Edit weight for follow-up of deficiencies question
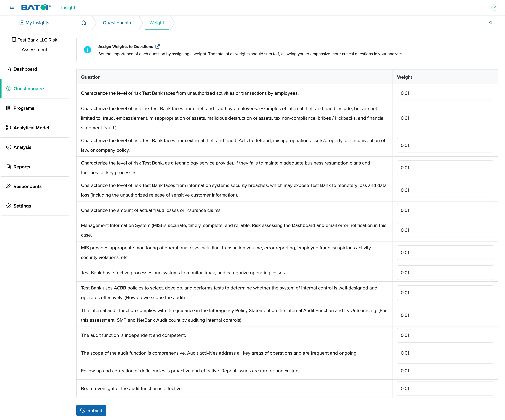Viewport: 505px width, 420px height. click(445, 371)
